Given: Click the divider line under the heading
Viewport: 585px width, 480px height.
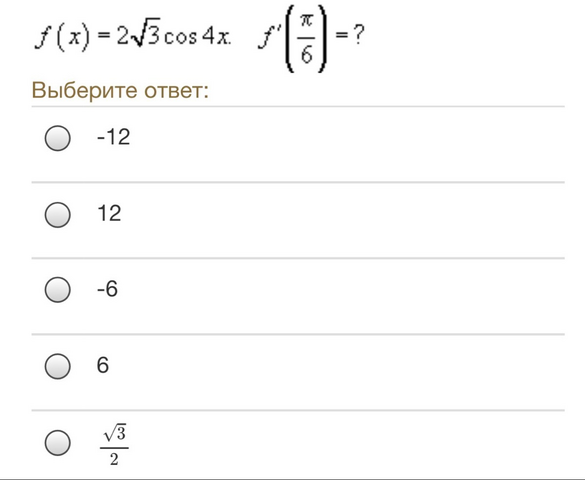Looking at the screenshot, I should [298, 107].
